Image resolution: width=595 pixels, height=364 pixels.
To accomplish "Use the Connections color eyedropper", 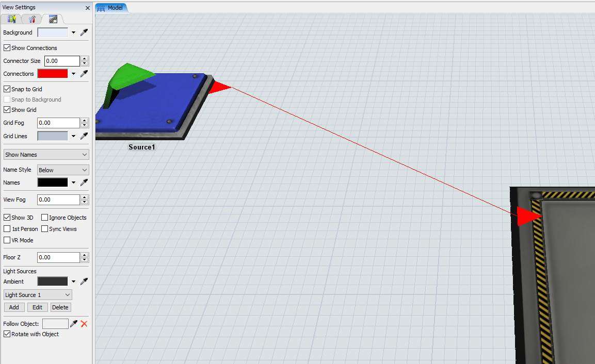I will tap(84, 74).
